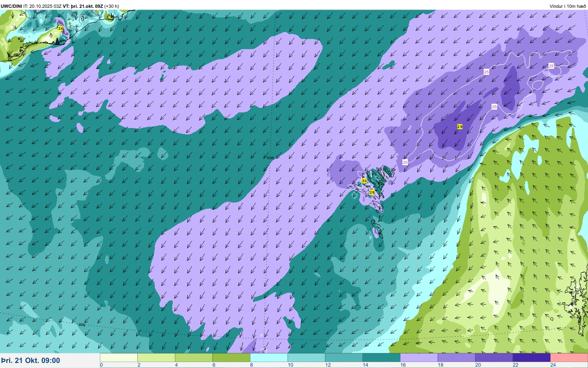Screen dimensions: 588x368
Task: Select the violet 20–22 legend swatch
Action: 494,357
